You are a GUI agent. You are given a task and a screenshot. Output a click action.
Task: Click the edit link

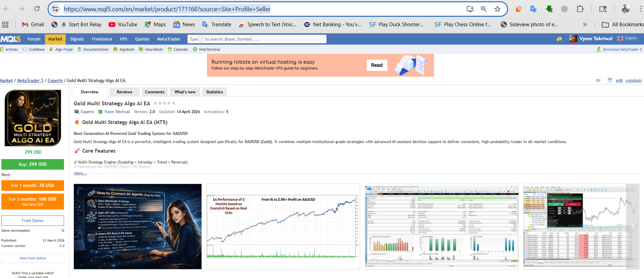tap(619, 80)
